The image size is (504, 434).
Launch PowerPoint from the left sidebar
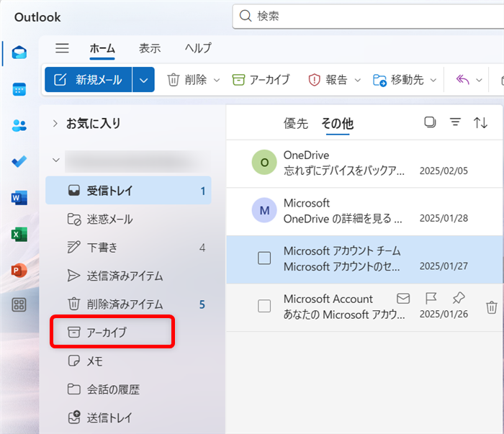pyautogui.click(x=19, y=270)
